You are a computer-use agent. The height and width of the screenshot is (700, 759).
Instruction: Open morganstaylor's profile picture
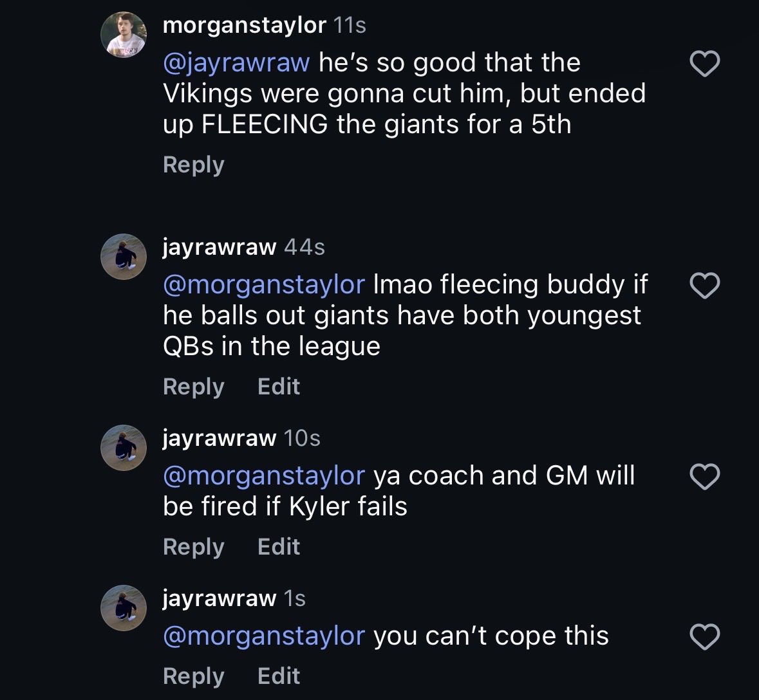124,35
